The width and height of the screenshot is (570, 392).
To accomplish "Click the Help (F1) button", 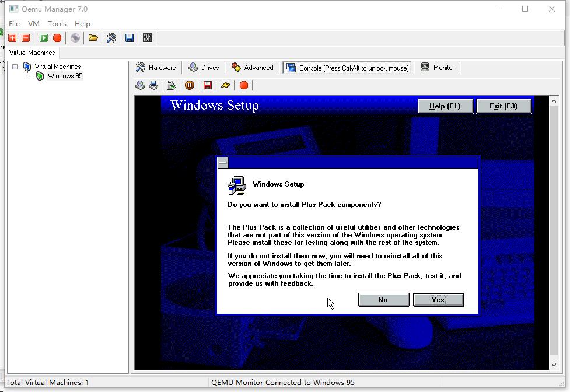I will [445, 106].
